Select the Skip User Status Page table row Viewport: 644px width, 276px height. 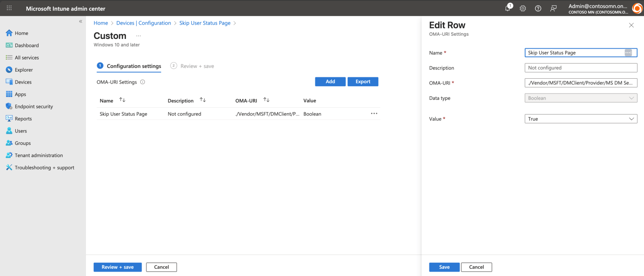[x=238, y=114]
